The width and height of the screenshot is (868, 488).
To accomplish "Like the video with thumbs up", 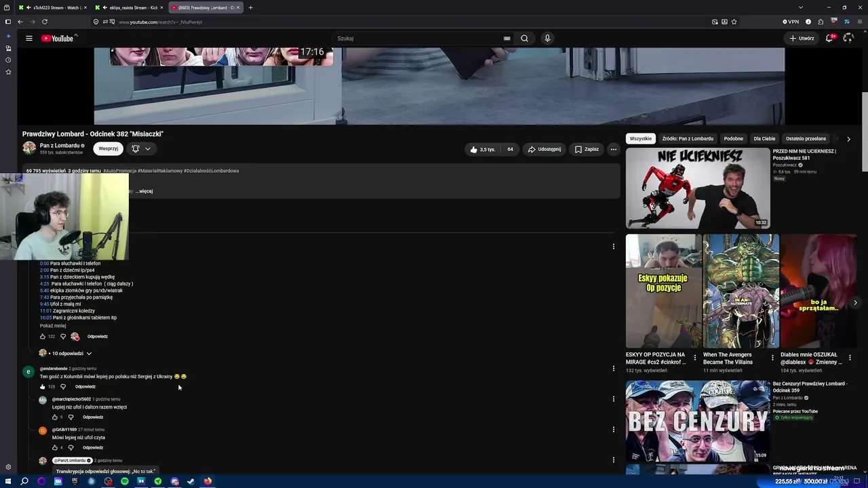I will coord(482,149).
